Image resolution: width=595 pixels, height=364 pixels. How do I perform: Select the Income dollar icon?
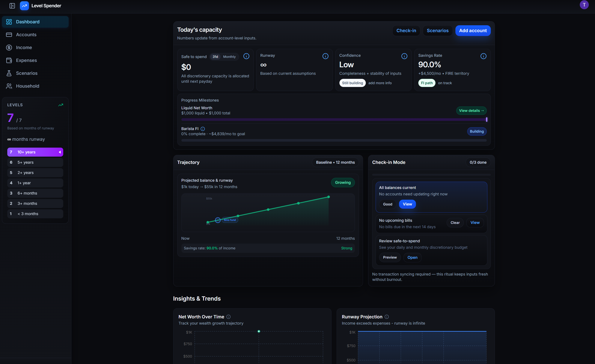coord(9,47)
